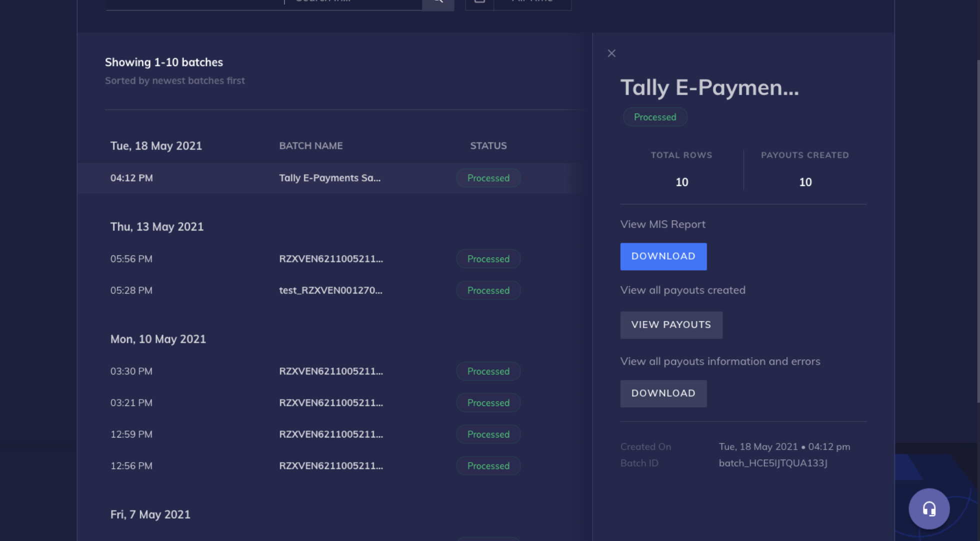This screenshot has height=541, width=980.
Task: Click Processed status of 05:28 PM batch
Action: tap(488, 290)
